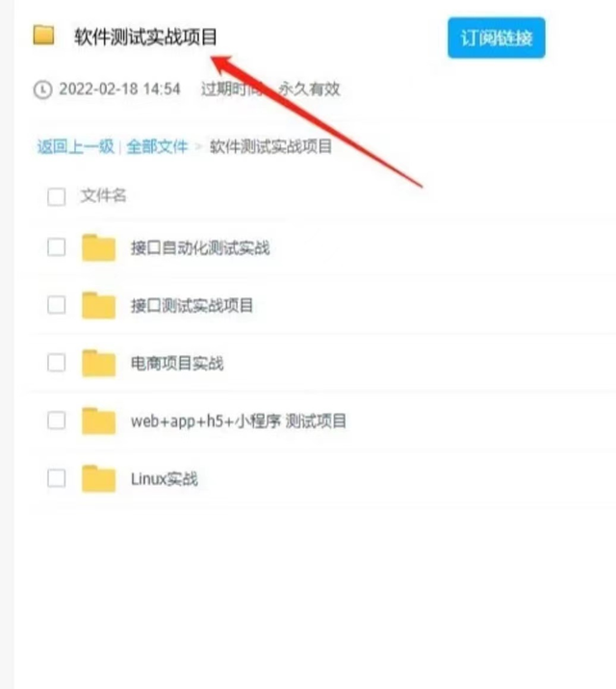Open the 电商项目实战 folder icon
The height and width of the screenshot is (689, 616).
click(x=99, y=364)
